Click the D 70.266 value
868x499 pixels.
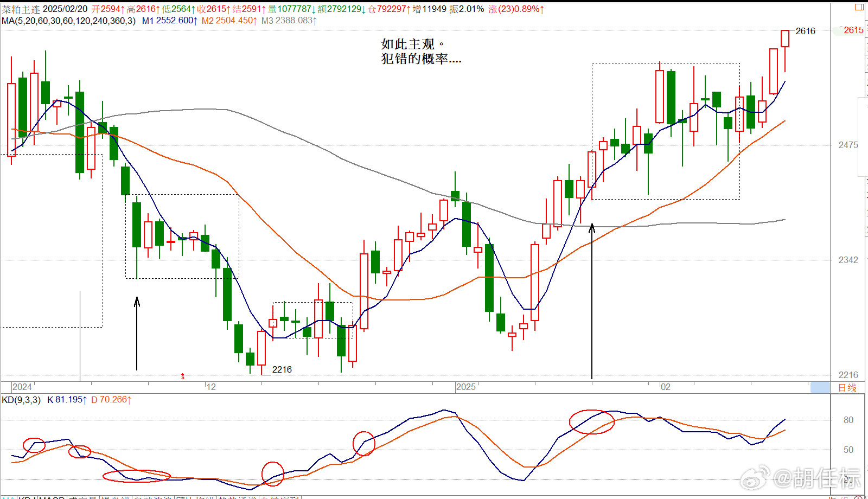(x=111, y=400)
